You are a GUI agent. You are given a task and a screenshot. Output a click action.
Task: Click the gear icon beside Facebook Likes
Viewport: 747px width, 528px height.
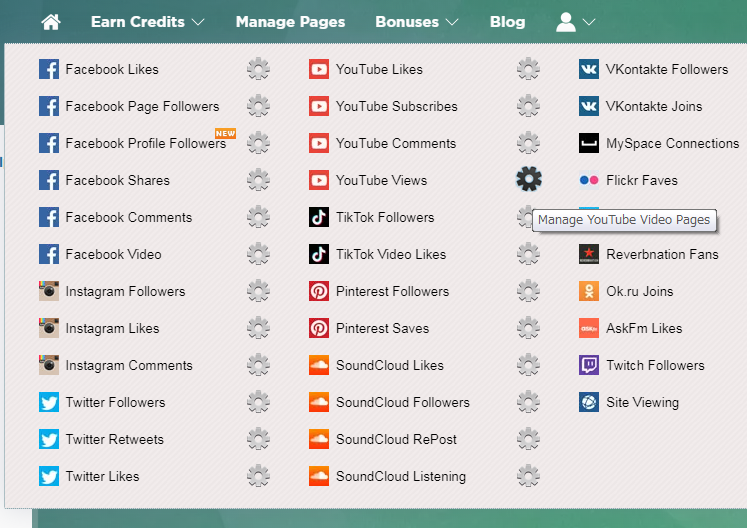coord(258,69)
